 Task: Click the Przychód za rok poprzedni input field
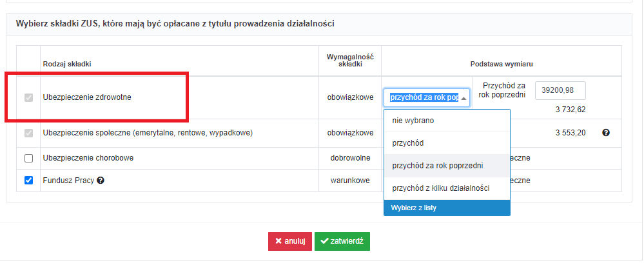[560, 90]
